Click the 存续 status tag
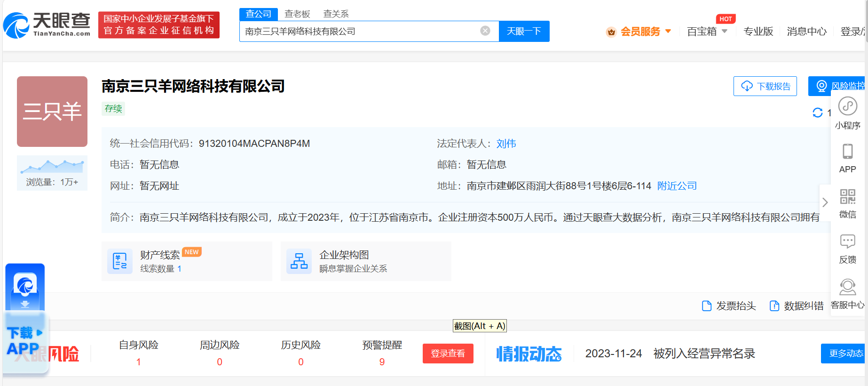868x386 pixels. click(113, 109)
